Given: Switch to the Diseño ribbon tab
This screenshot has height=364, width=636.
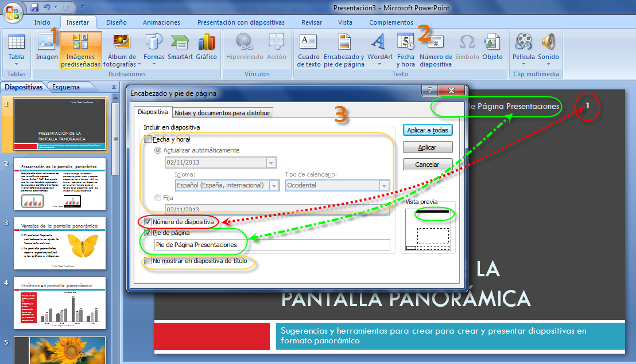Looking at the screenshot, I should [117, 23].
